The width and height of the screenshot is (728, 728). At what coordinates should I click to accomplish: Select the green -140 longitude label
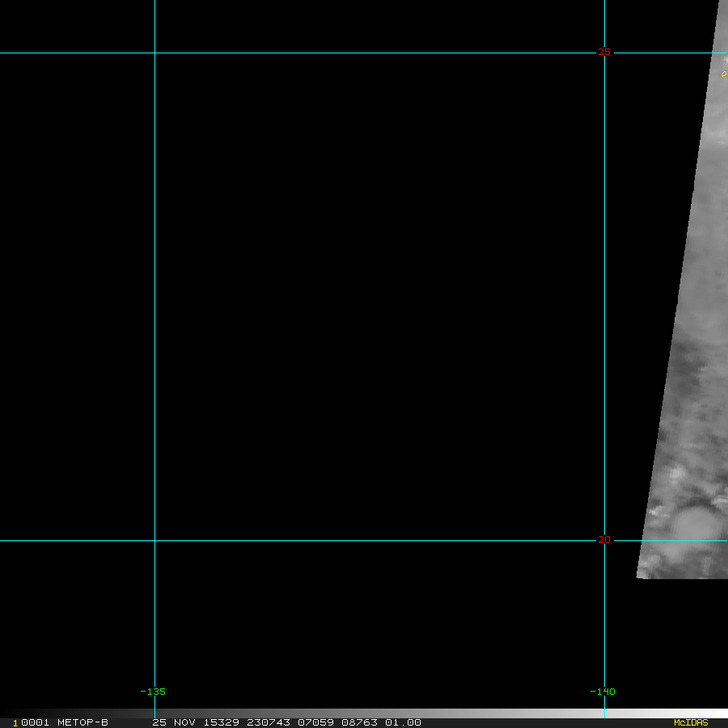(x=602, y=692)
